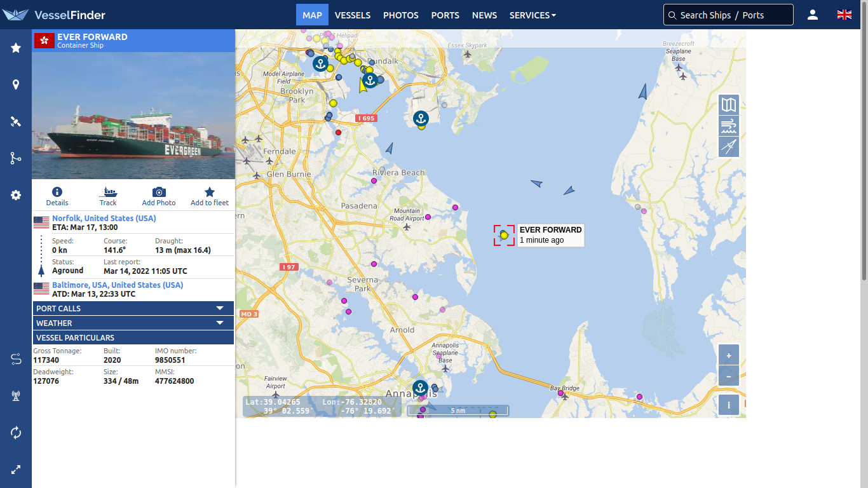The image size is (868, 488).
Task: Toggle the wind and waves weather layer
Action: click(x=729, y=126)
